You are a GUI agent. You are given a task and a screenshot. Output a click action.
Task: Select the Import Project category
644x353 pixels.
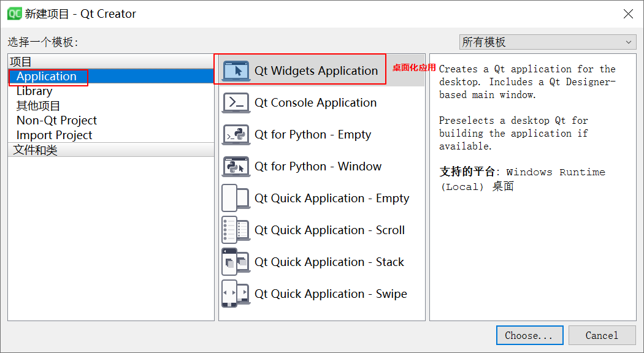[x=111, y=135]
